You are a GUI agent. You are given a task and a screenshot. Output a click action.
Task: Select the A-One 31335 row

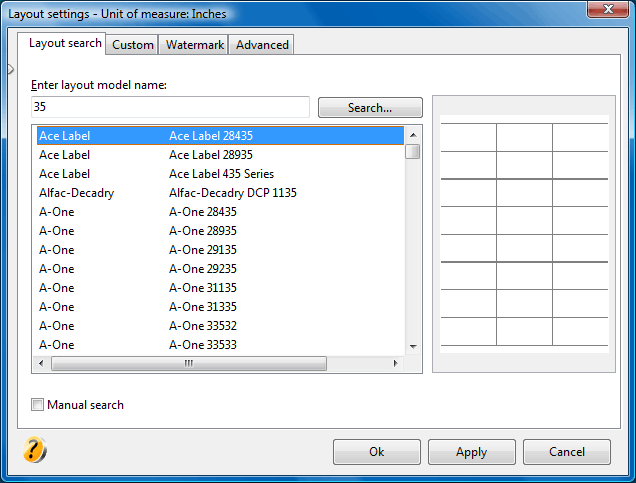(220, 307)
